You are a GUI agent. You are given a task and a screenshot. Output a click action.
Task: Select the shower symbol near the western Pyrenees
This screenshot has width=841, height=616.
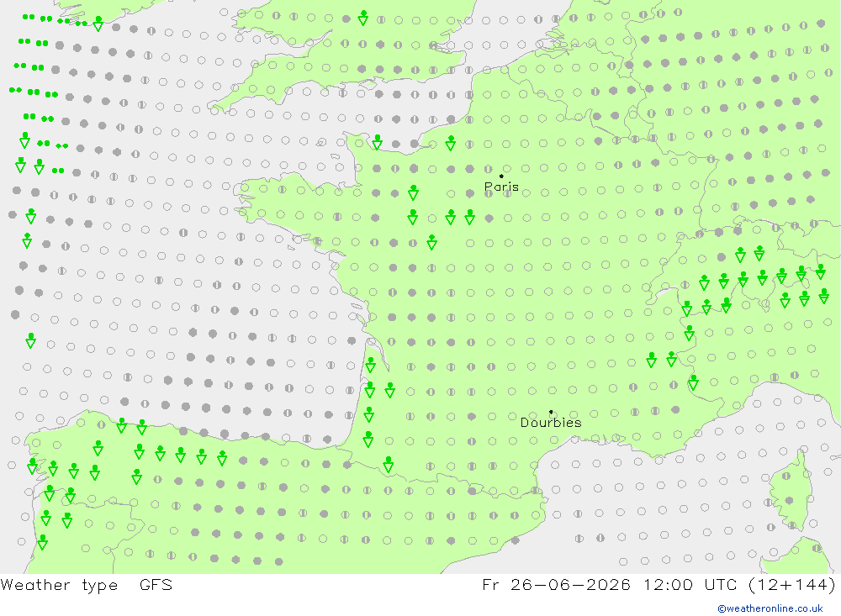point(389,465)
